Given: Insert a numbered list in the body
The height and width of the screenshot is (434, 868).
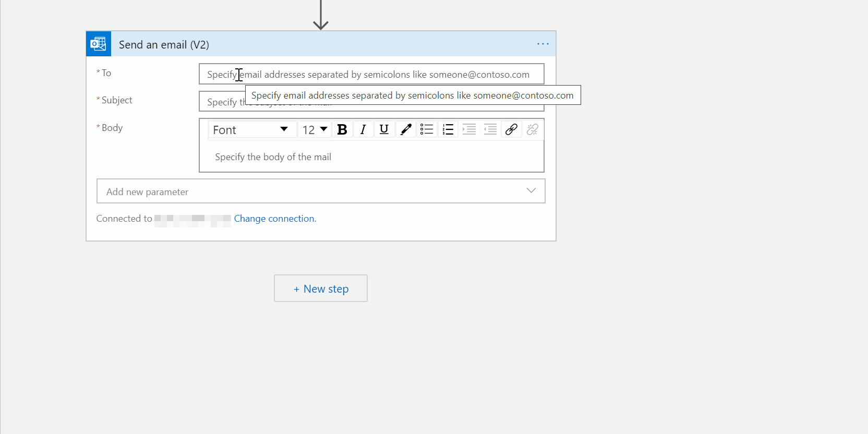Looking at the screenshot, I should (448, 129).
